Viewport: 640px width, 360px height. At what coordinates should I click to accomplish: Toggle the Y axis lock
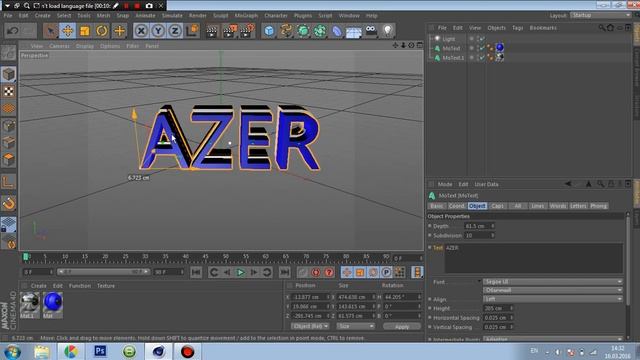158,31
